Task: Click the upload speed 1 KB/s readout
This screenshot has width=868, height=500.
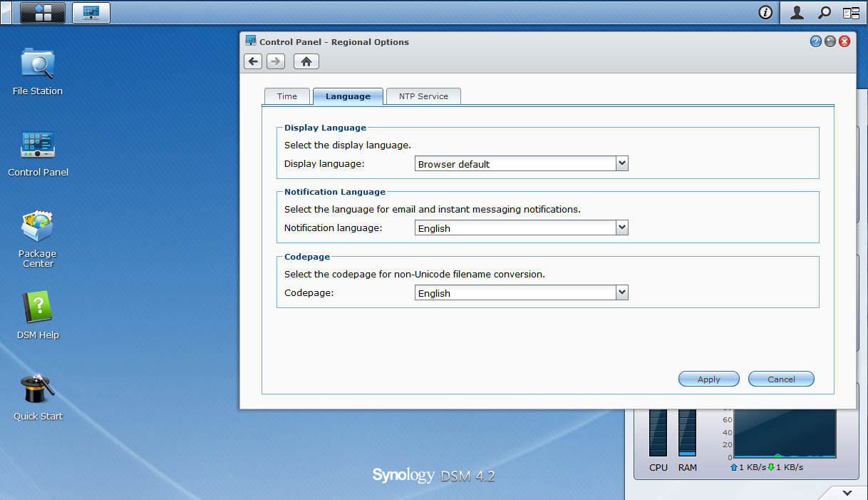Action: pos(748,467)
